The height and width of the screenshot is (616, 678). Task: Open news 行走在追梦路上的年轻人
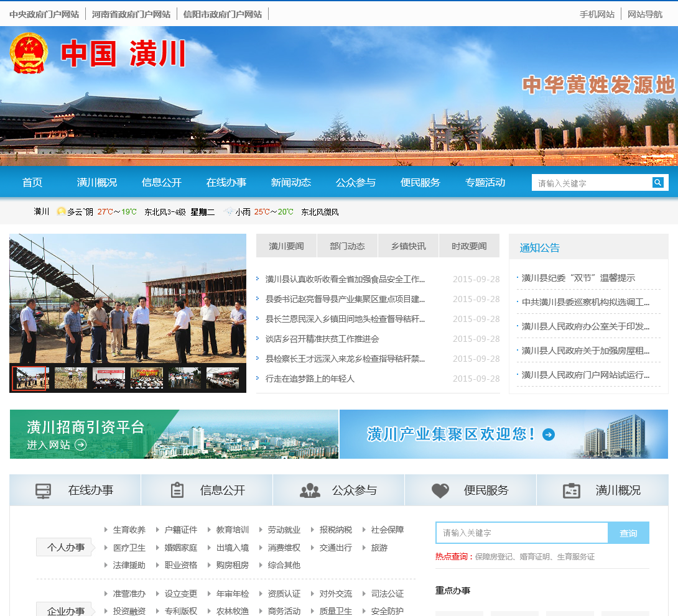(x=310, y=379)
